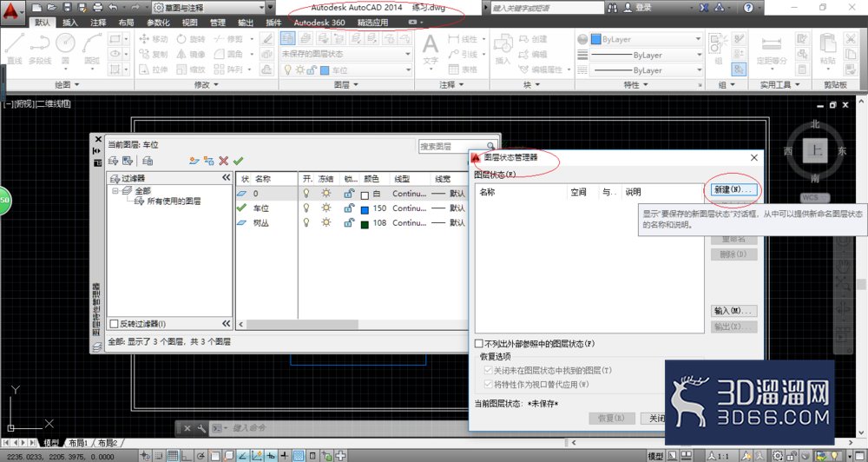This screenshot has width=868, height=462.
Task: Select 所有使用的图层 filter item
Action: [174, 201]
